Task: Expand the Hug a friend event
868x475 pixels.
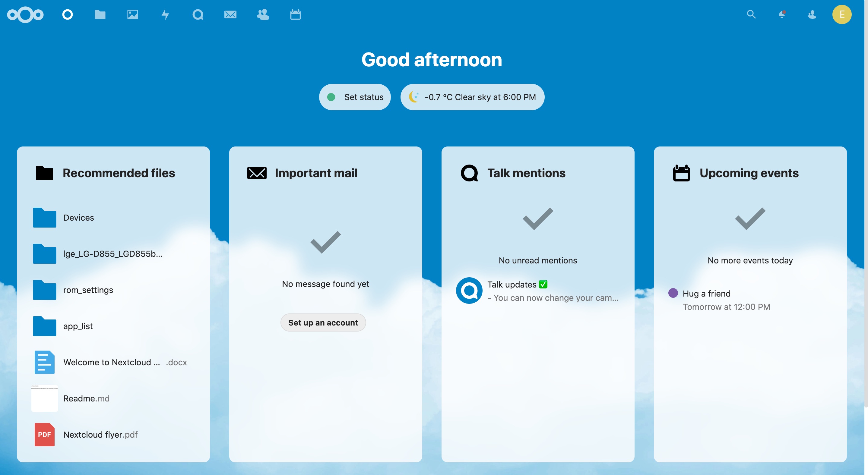Action: [x=706, y=293]
